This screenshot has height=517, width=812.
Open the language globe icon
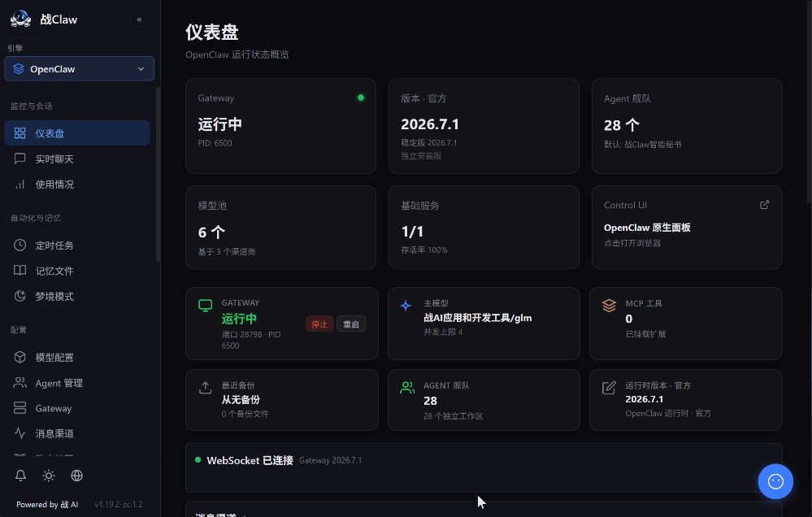[76, 476]
